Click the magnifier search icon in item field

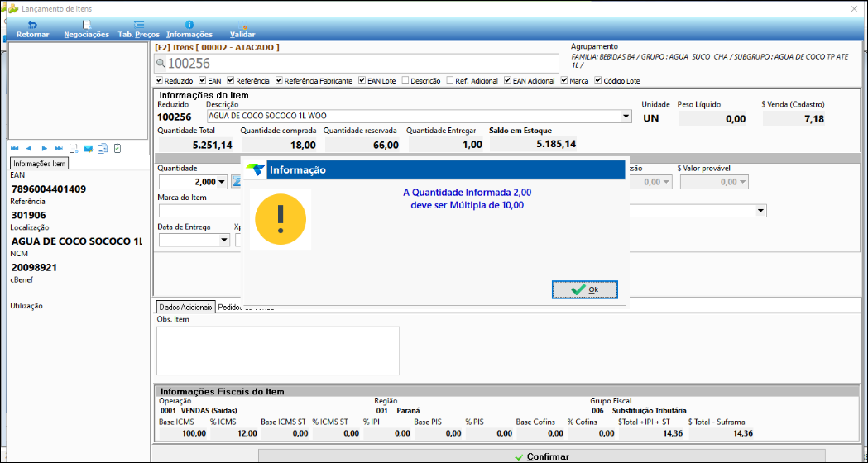[161, 64]
